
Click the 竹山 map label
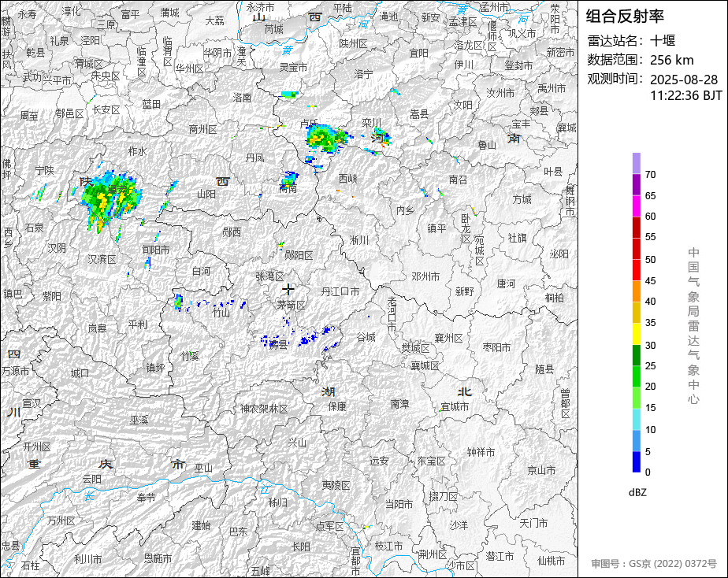pyautogui.click(x=221, y=313)
